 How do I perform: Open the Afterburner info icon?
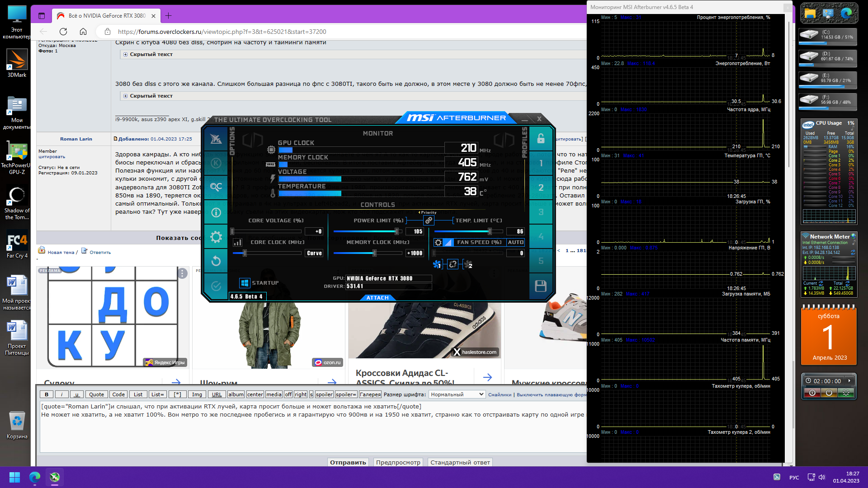pyautogui.click(x=216, y=212)
